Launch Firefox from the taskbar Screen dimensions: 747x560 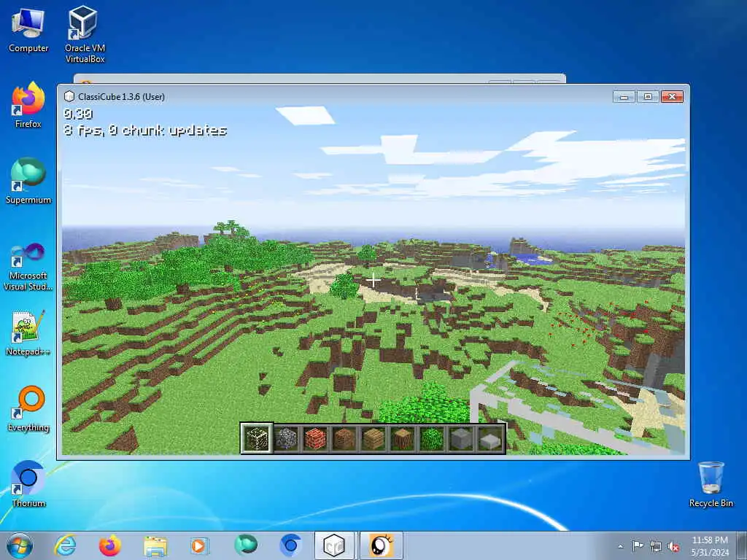point(109,545)
